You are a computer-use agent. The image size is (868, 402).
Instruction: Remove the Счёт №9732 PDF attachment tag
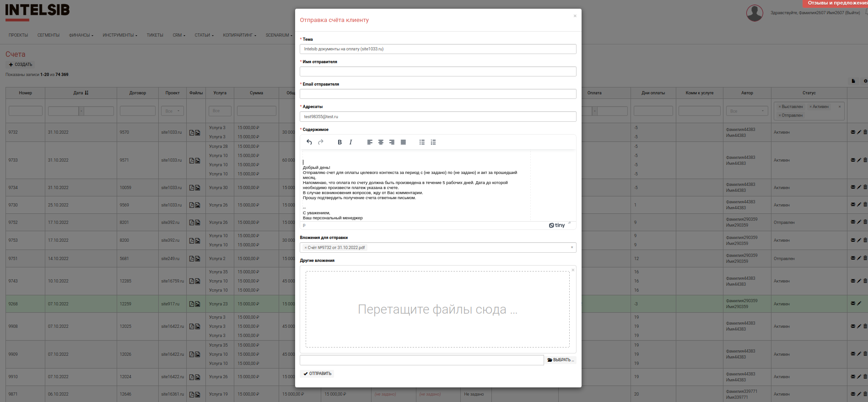coord(306,248)
